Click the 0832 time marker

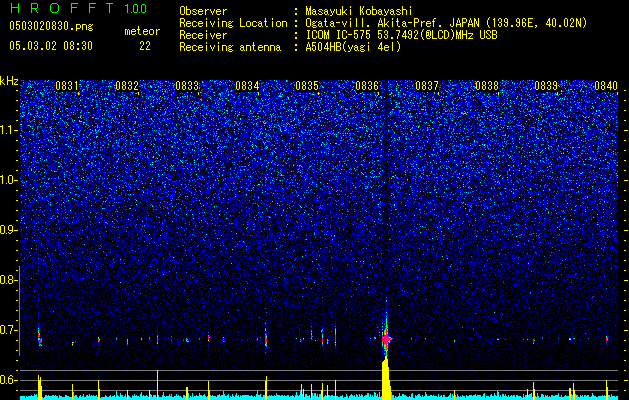click(127, 86)
